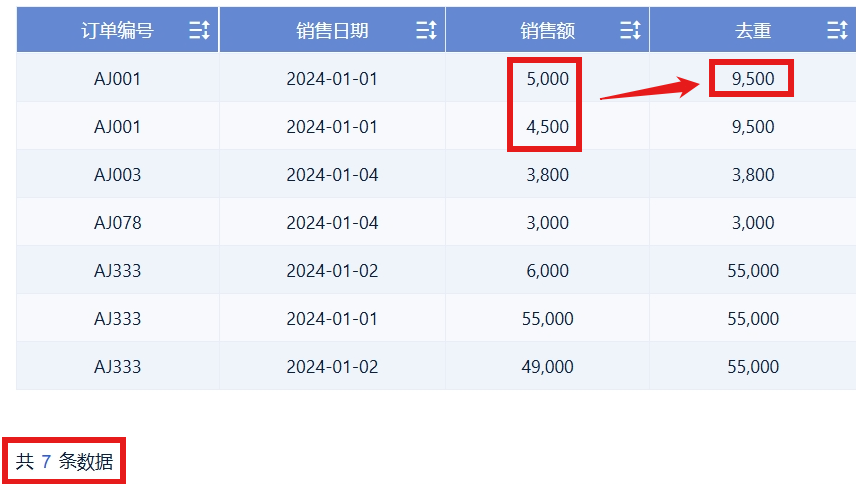
Task: Select the 49,000 sales amount cell
Action: (x=548, y=367)
